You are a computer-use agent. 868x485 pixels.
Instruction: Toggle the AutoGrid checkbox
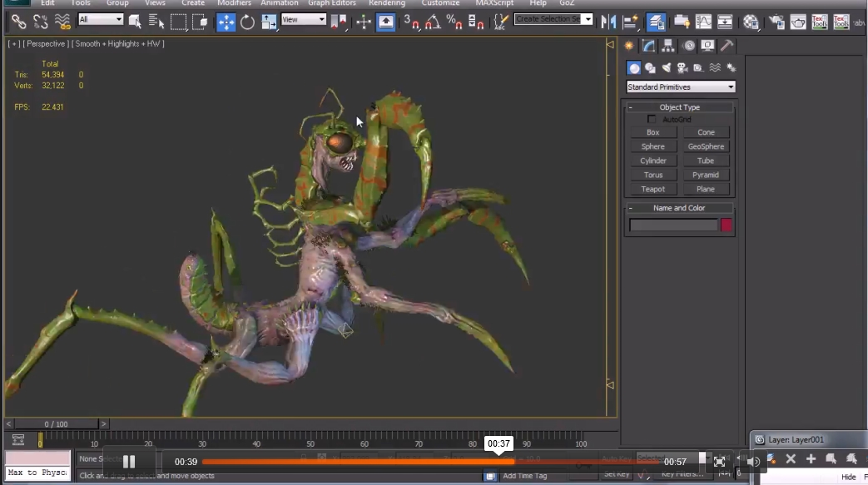point(652,119)
